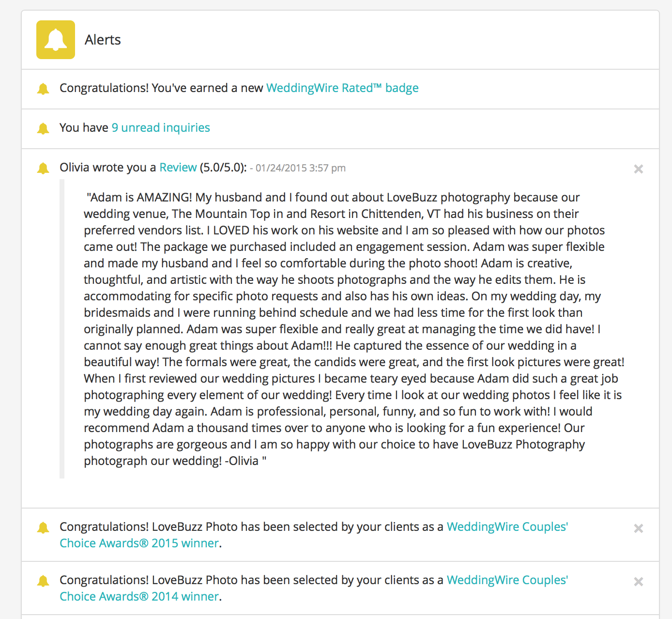
Task: Dismiss the 2015 Couples' Choice Awards alert
Action: [639, 528]
